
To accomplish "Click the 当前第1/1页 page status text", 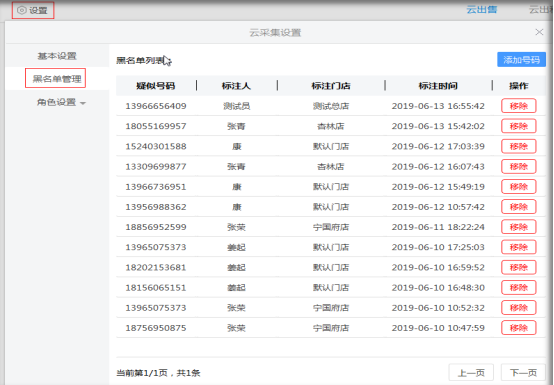I will click(142, 373).
